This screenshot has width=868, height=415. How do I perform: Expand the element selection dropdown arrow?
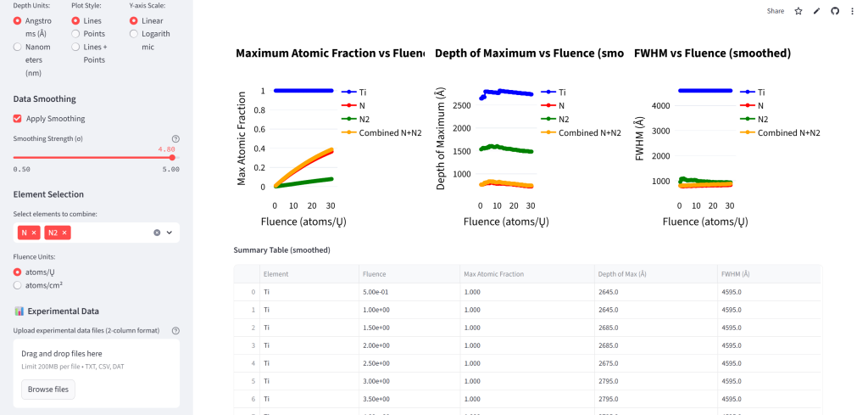tap(170, 233)
